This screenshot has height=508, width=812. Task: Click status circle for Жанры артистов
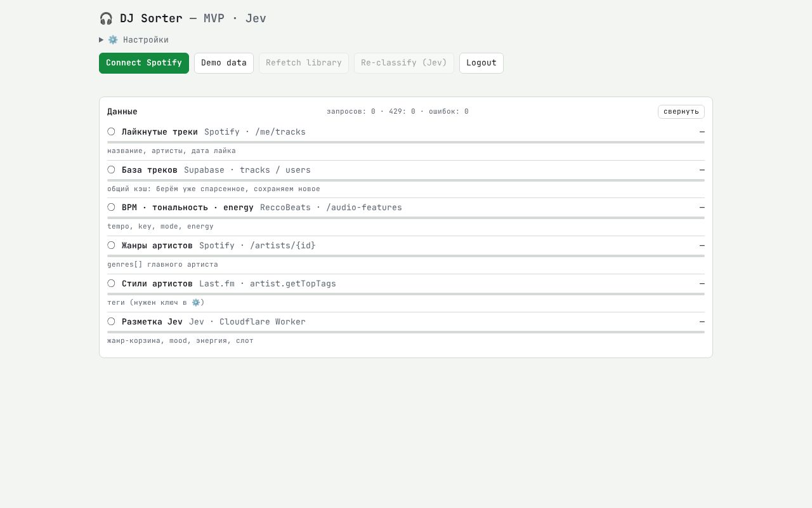111,245
